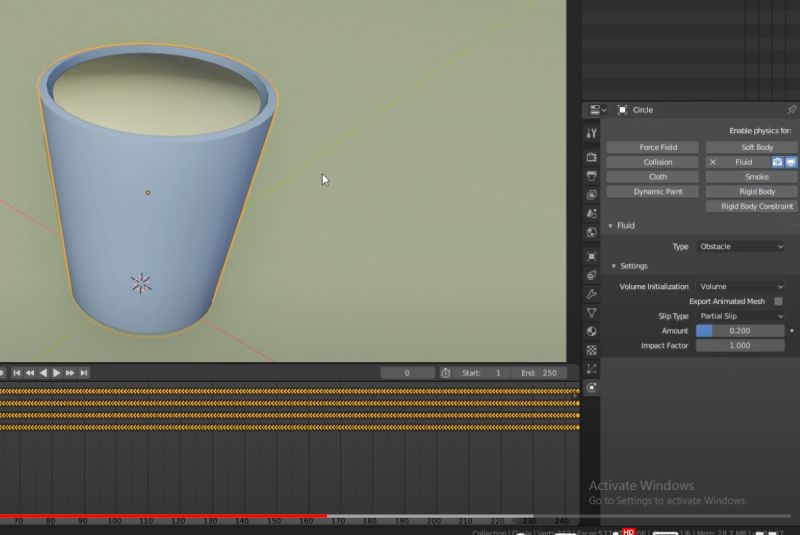Viewport: 800px width, 535px height.
Task: Enable Force Field physics
Action: [x=652, y=147]
